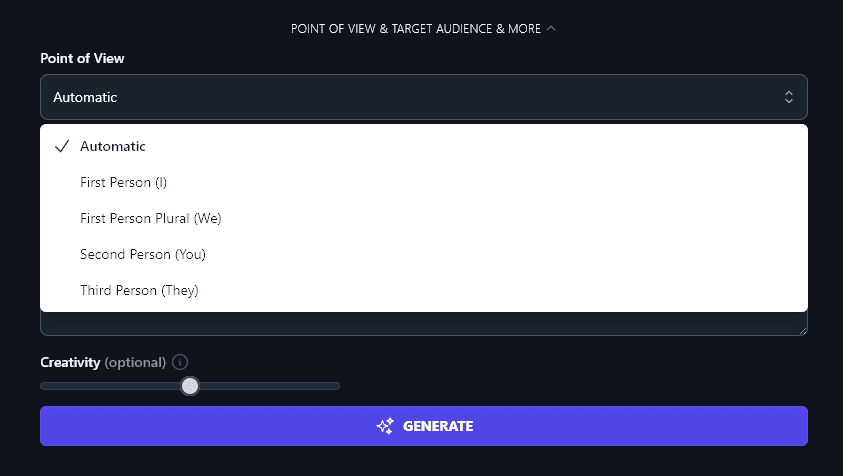Viewport: 843px width, 476px height.
Task: Click the sparkle icon on the Generate button
Action: [x=385, y=426]
